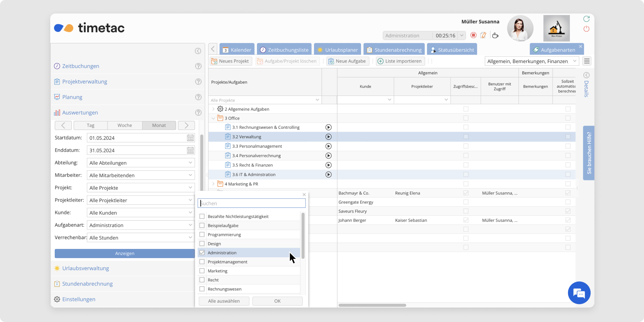Click the red stop time tracking icon
Image resolution: width=644 pixels, height=322 pixels.
pos(473,35)
